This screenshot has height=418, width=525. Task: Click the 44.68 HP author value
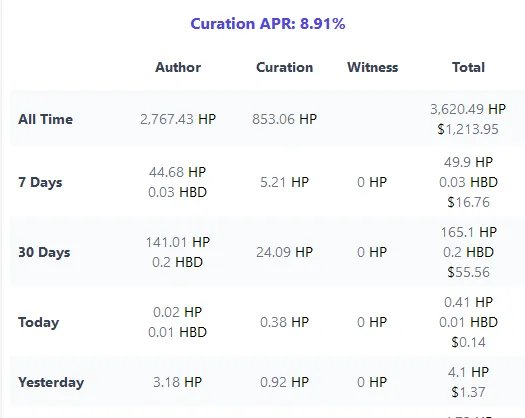tap(177, 172)
